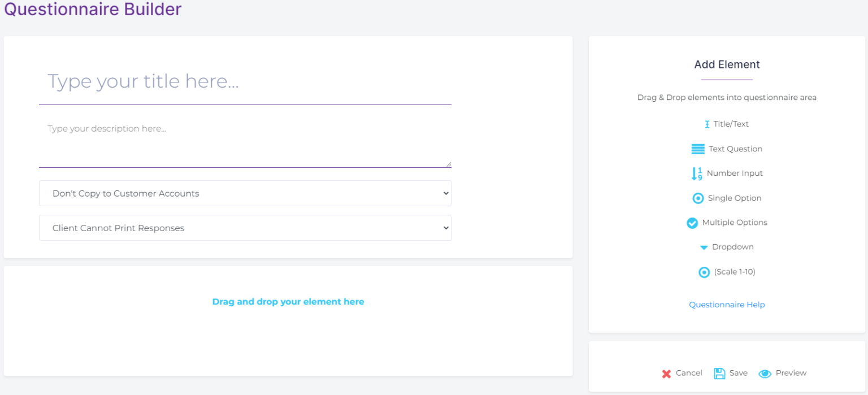Image resolution: width=868 pixels, height=395 pixels.
Task: Select the Title/Text element icon
Action: pyautogui.click(x=706, y=124)
